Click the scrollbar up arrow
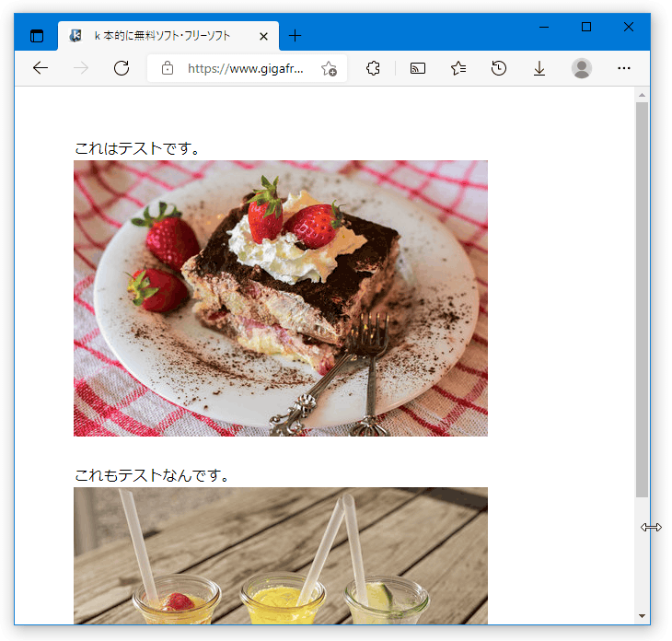Image resolution: width=672 pixels, height=641 pixels. coord(642,95)
